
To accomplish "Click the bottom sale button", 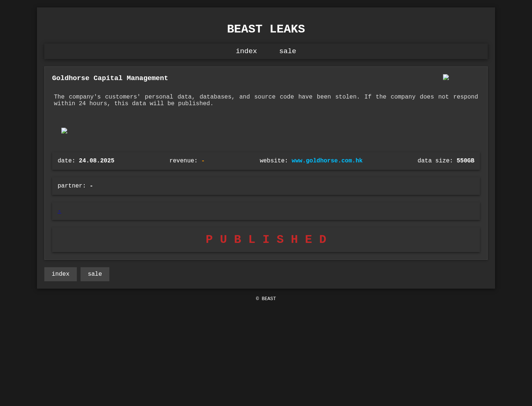I will 95,274.
